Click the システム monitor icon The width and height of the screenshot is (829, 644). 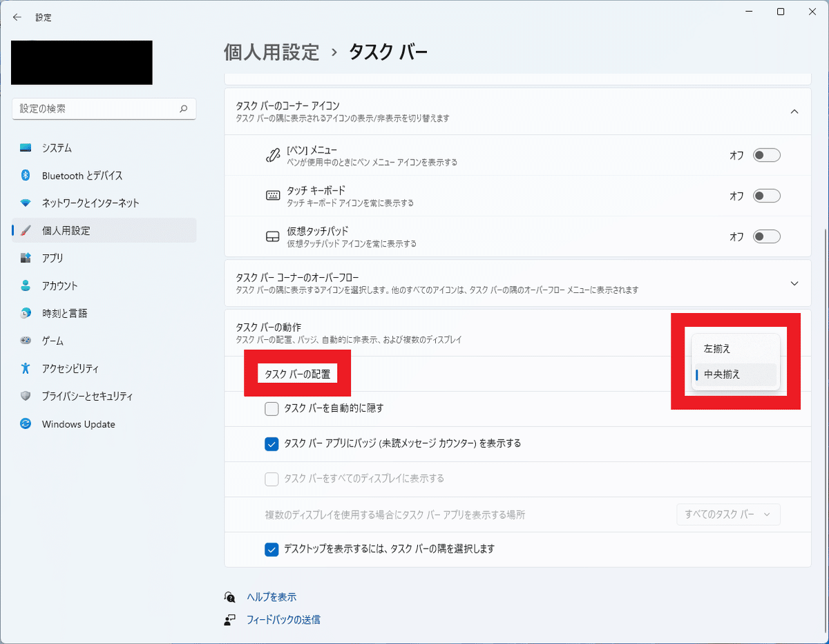pyautogui.click(x=26, y=148)
